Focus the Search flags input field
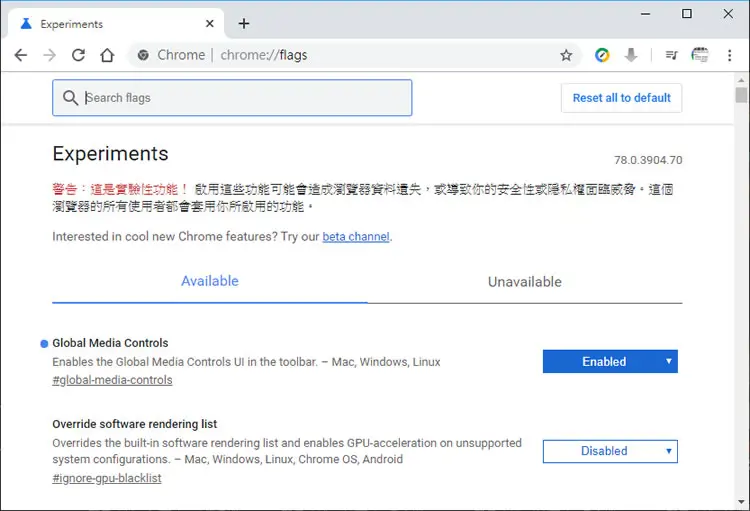 pos(232,98)
